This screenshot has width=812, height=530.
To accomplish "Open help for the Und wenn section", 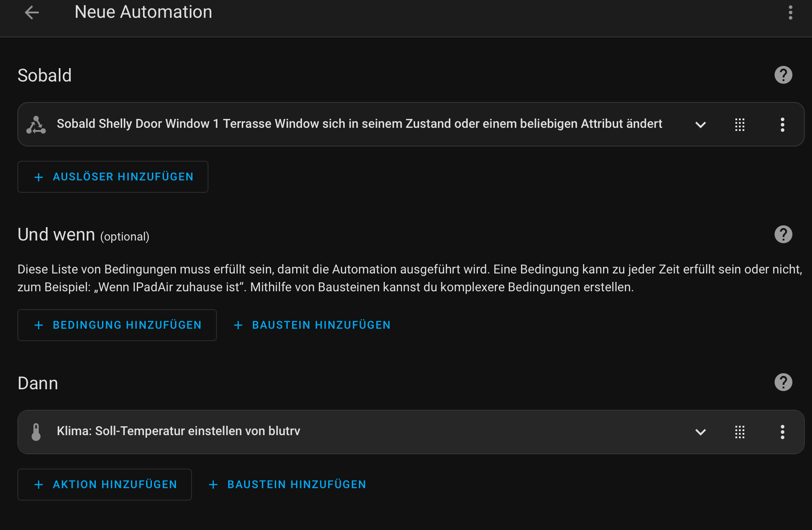I will (x=783, y=234).
